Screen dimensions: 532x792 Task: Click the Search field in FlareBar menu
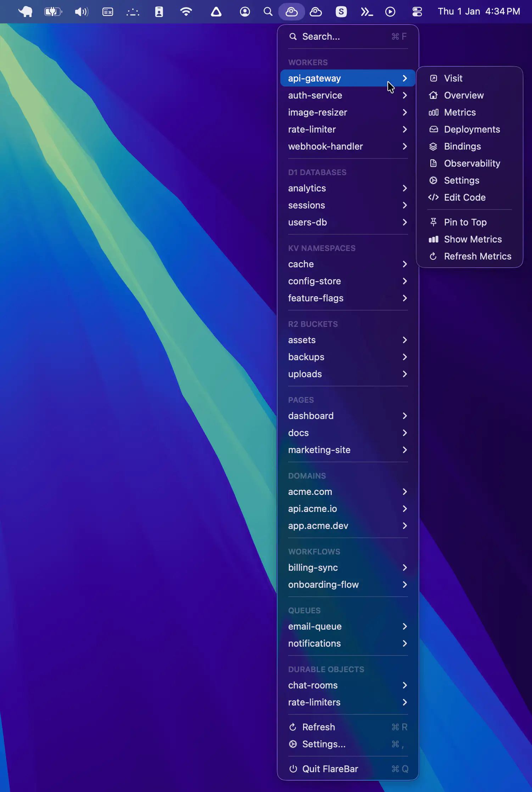coord(340,37)
